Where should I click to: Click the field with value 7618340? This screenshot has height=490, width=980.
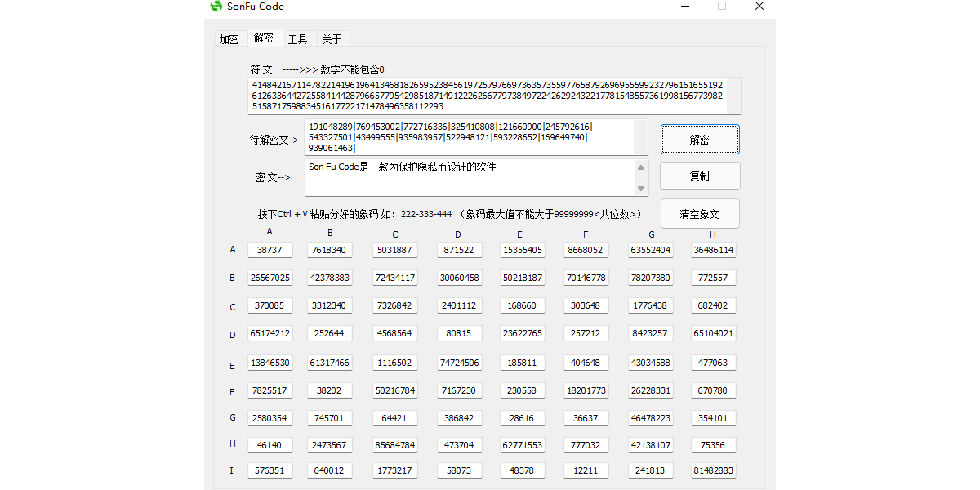(330, 250)
